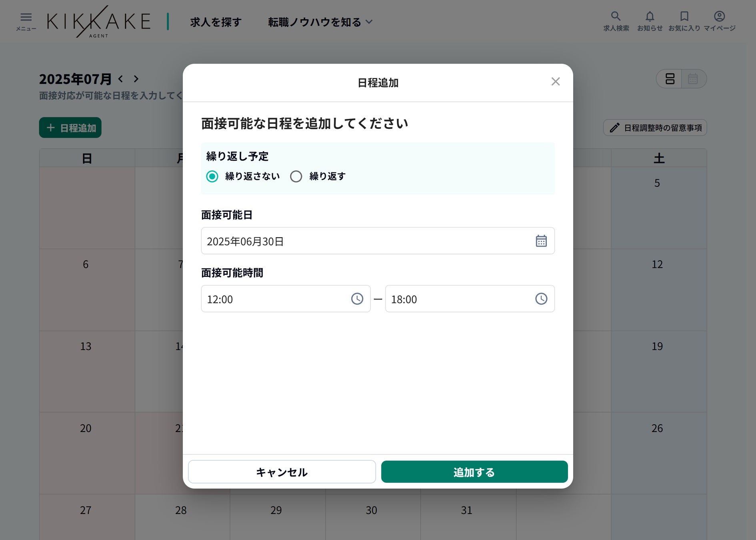The height and width of the screenshot is (540, 756).
Task: Close the 日程追加 dialog
Action: 555,82
